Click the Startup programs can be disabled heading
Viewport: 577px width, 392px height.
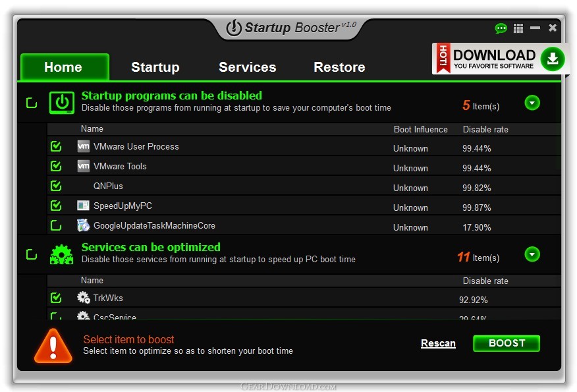click(171, 96)
